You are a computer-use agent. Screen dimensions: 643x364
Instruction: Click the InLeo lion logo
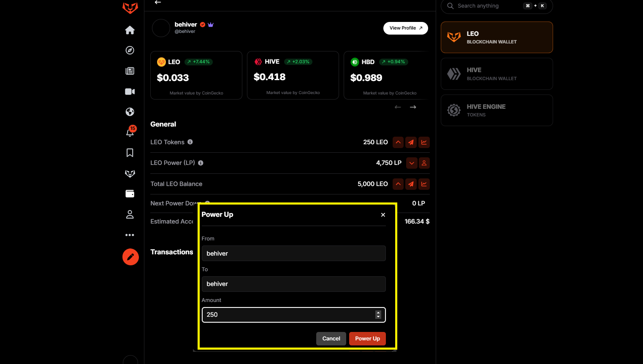(x=130, y=8)
